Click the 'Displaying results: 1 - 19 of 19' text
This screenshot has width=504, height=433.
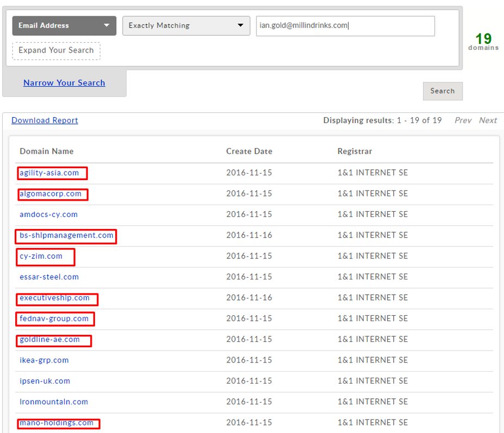point(382,120)
